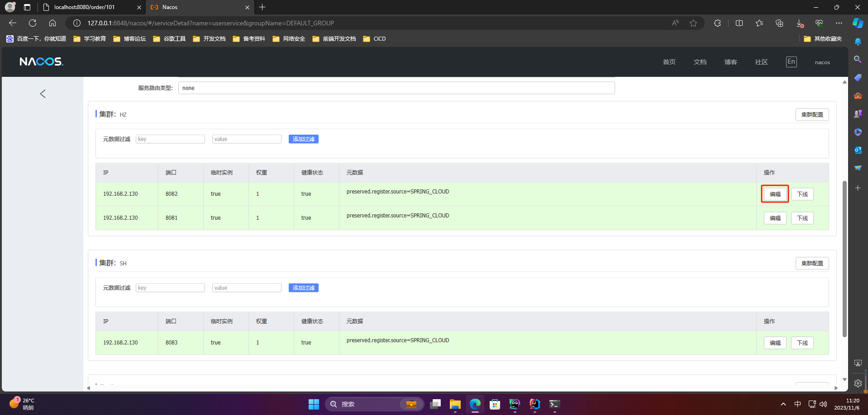Viewport: 868px width, 415px height.
Task: Open the 学习教育 bookmarks folder
Action: (x=90, y=39)
